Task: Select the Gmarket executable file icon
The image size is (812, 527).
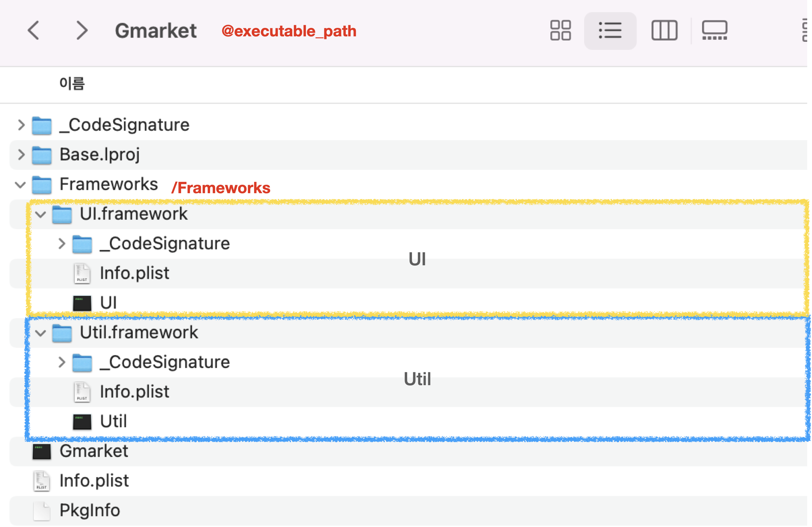Action: point(42,451)
